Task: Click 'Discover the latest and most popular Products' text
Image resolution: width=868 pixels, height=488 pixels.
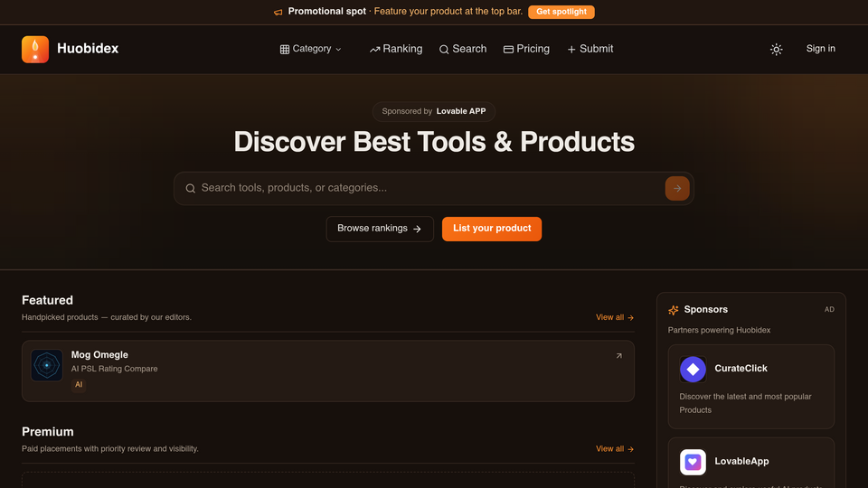Action: 745,403
